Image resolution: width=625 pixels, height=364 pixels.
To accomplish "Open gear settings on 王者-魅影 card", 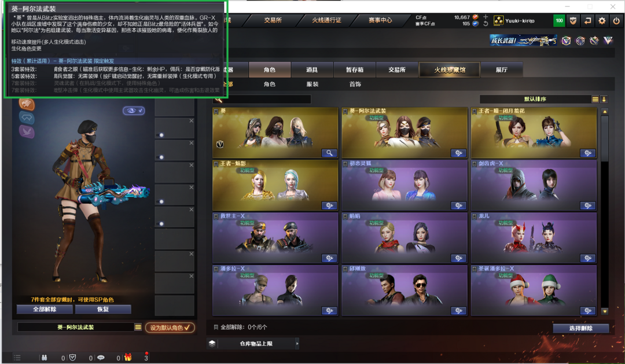I will [329, 205].
